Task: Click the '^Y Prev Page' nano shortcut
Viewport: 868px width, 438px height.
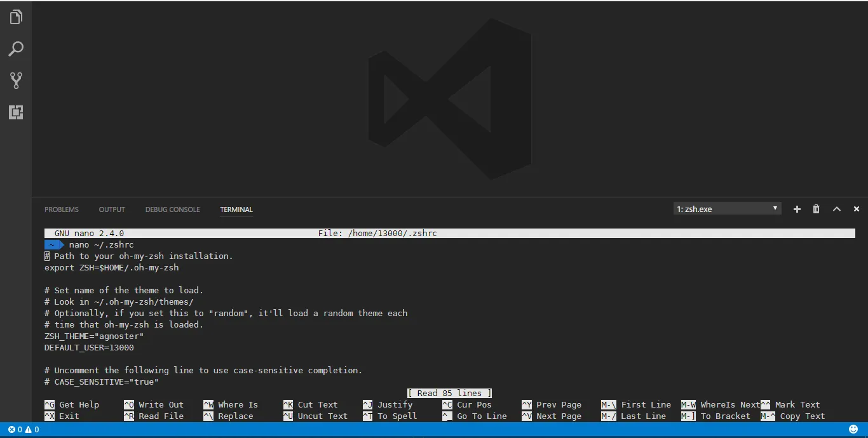Action: coord(552,405)
